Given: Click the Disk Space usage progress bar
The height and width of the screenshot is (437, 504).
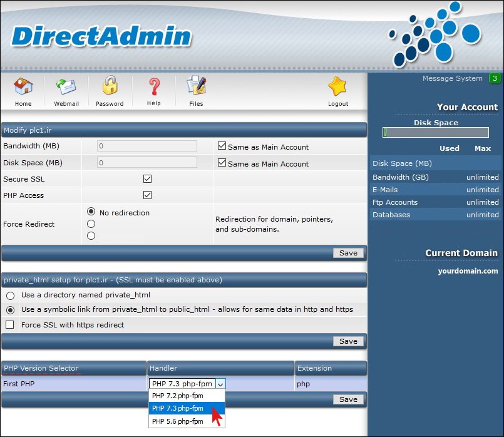Looking at the screenshot, I should 436,132.
